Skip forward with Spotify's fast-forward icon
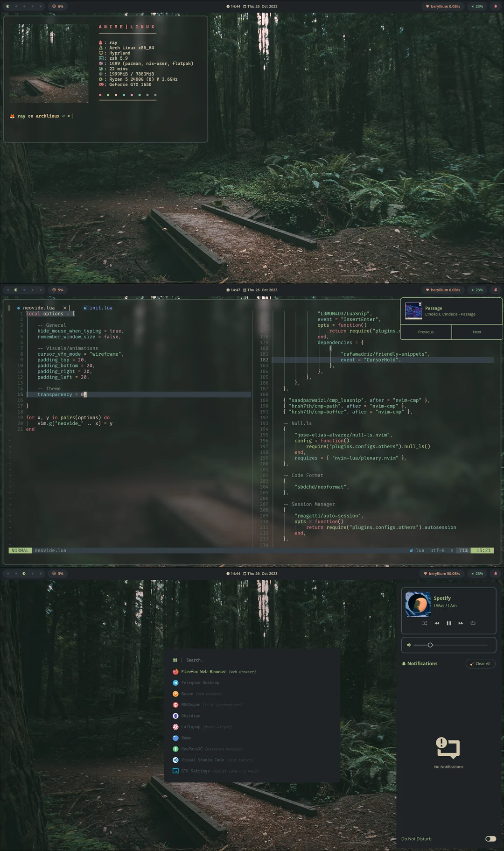This screenshot has height=851, width=504. click(461, 623)
